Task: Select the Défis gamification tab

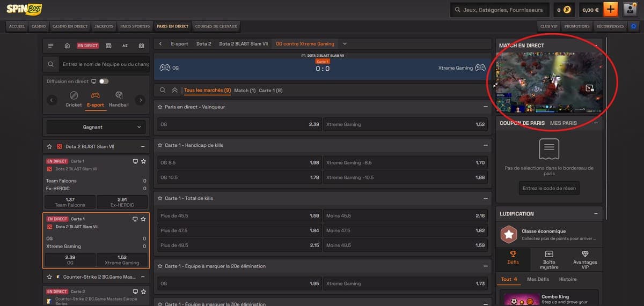Action: [x=513, y=258]
